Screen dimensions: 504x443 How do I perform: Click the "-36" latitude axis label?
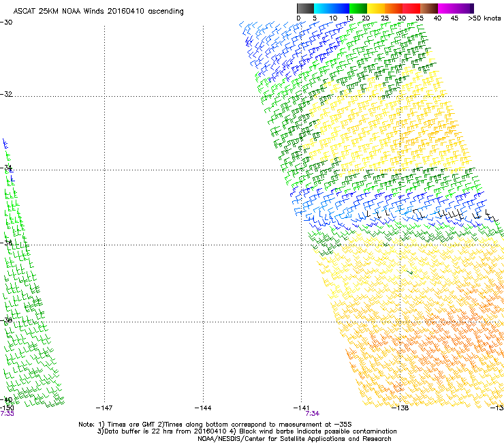[x=6, y=243]
